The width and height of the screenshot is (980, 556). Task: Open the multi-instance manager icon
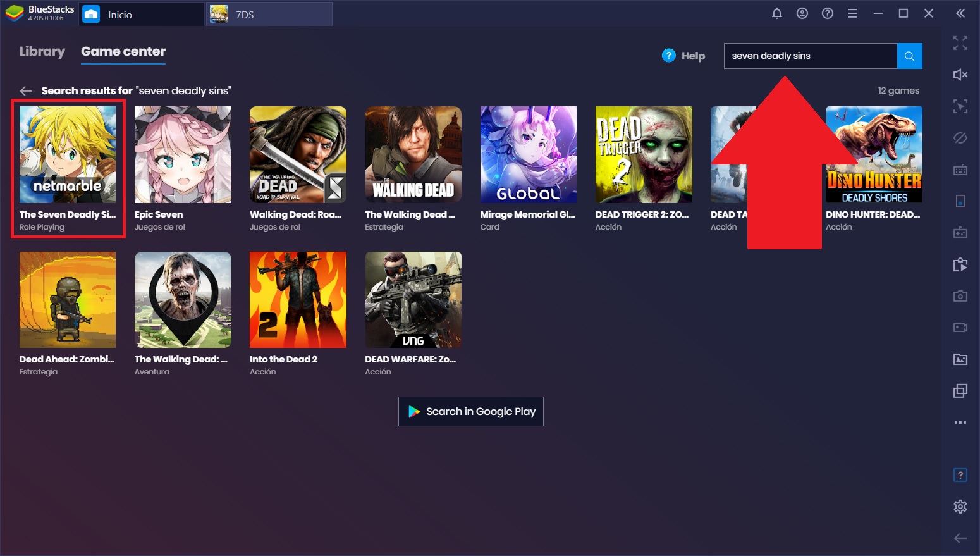[x=960, y=391]
